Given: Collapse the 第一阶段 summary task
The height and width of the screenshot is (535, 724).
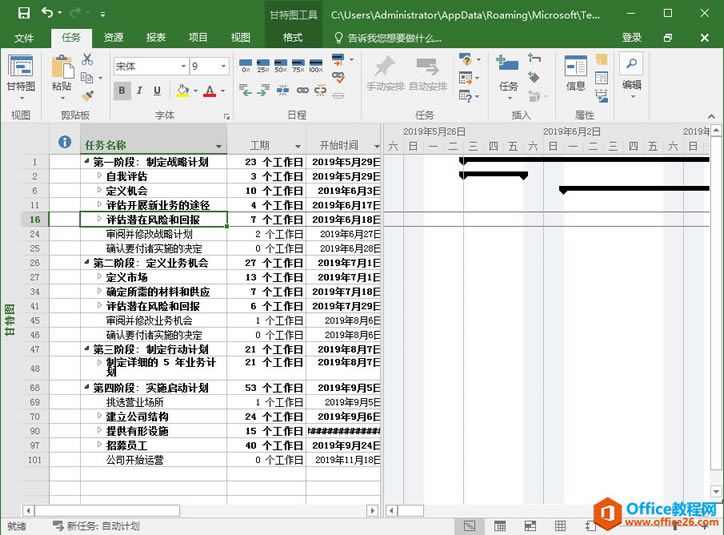Looking at the screenshot, I should click(x=87, y=162).
